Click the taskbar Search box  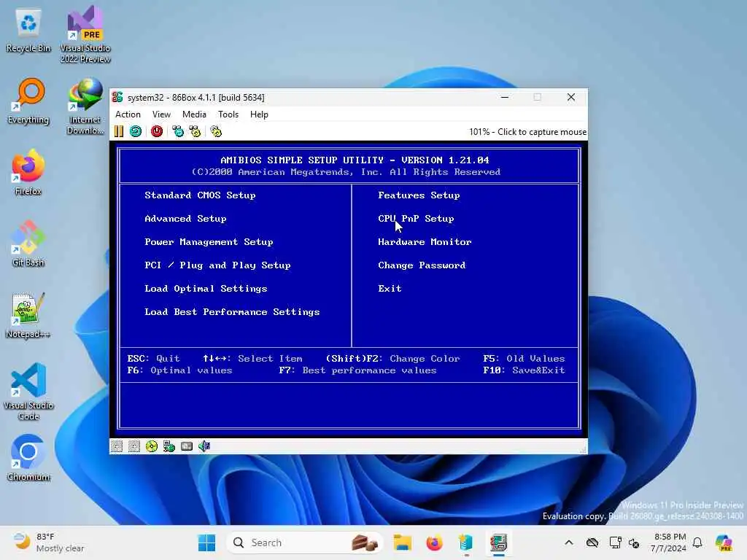click(x=305, y=542)
